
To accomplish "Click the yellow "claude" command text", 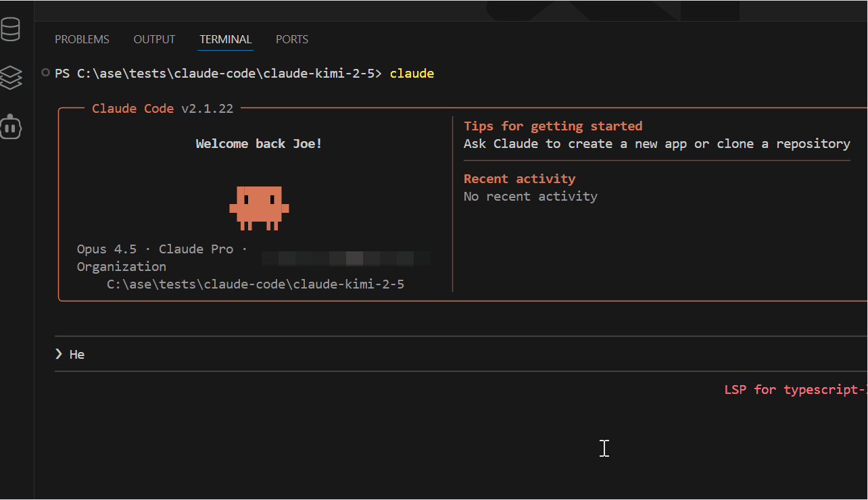I will (x=412, y=73).
